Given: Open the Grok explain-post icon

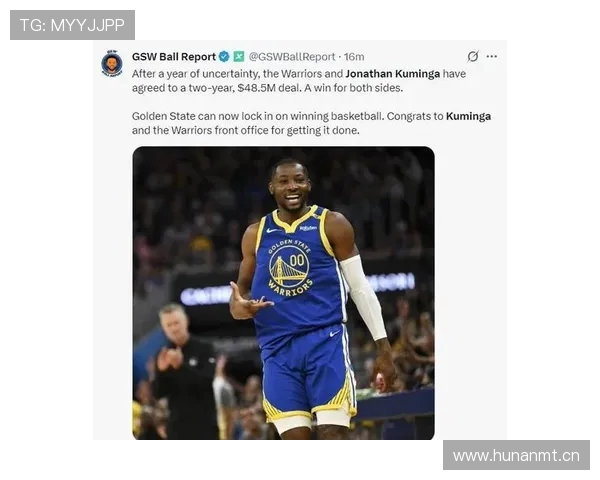Looking at the screenshot, I should click(x=473, y=56).
